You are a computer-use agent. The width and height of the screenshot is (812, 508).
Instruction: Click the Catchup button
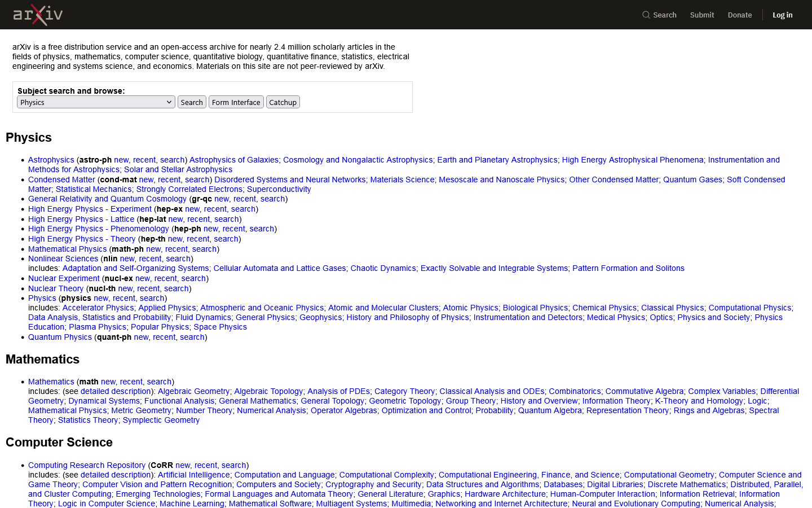pyautogui.click(x=283, y=102)
